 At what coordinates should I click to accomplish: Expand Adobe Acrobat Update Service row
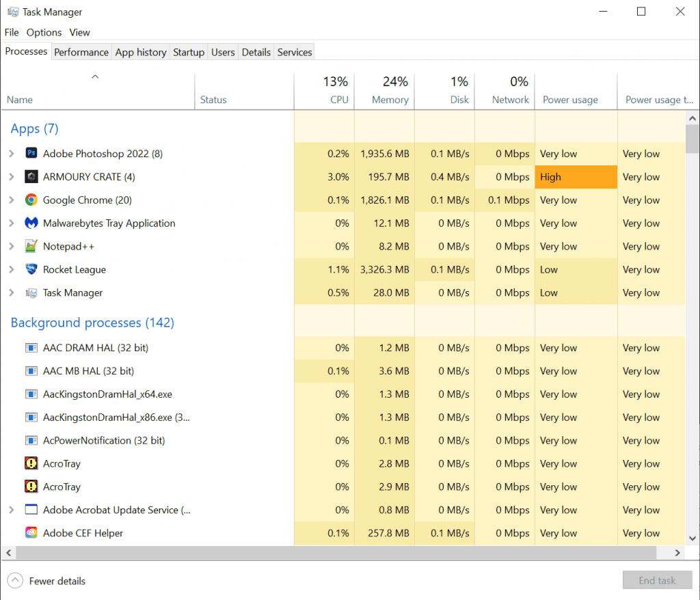point(12,510)
